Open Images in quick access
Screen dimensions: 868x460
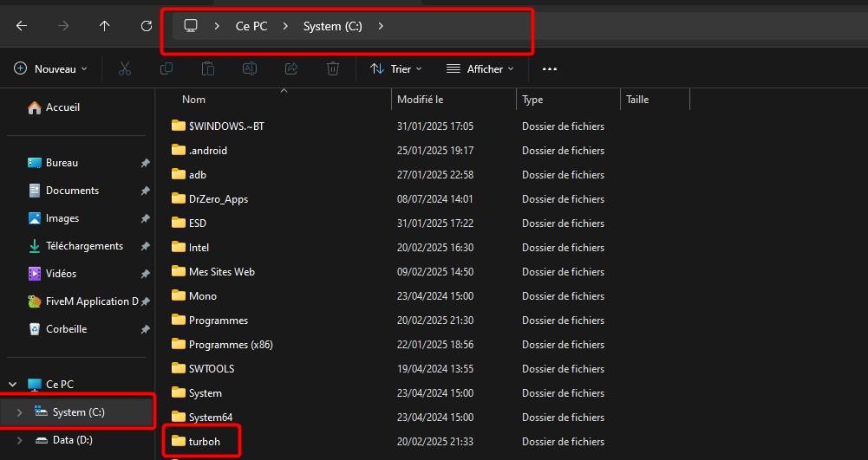click(53, 218)
